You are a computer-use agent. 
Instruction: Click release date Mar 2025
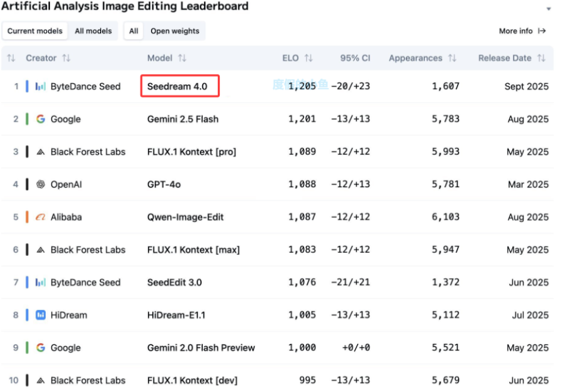(528, 184)
